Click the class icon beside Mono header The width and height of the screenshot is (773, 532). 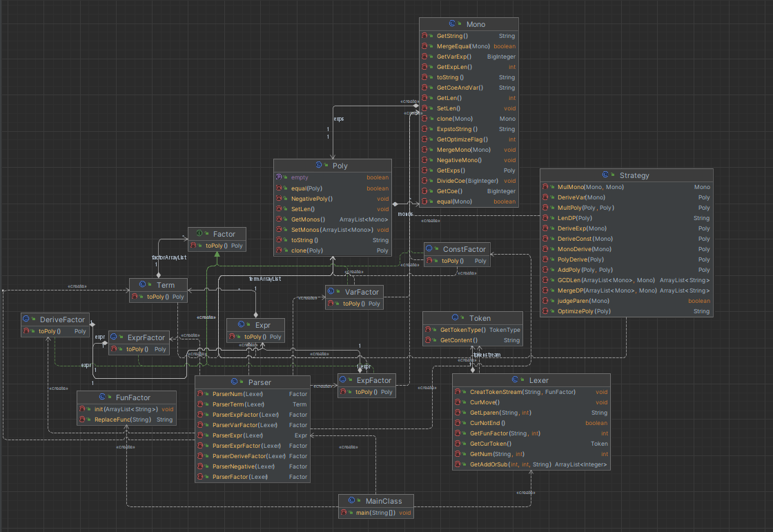point(452,23)
